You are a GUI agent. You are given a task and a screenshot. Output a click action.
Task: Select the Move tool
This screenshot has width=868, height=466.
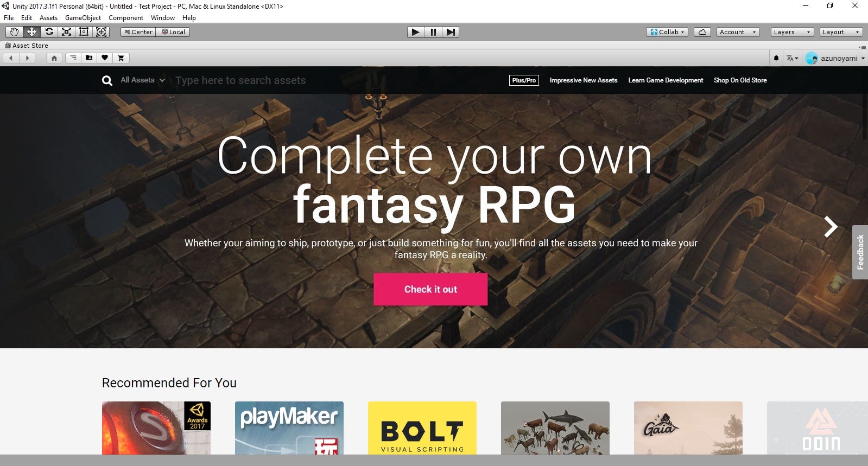click(31, 32)
